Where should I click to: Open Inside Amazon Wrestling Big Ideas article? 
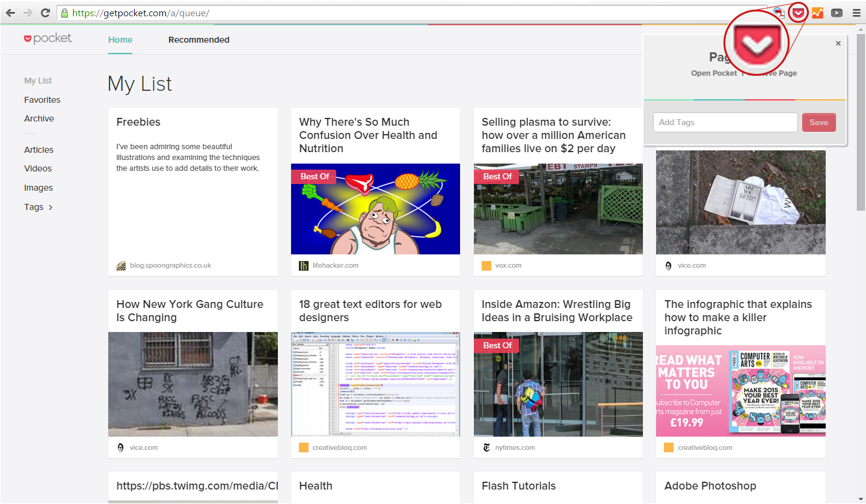pyautogui.click(x=557, y=311)
